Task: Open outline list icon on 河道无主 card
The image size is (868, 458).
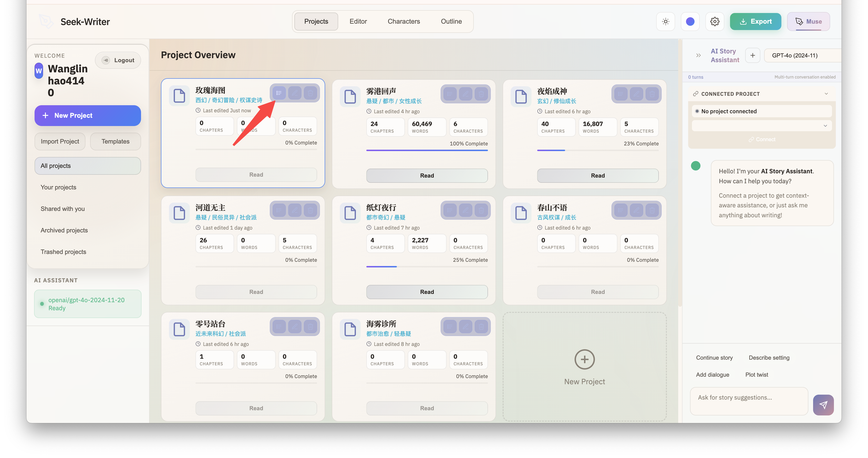Action: tap(279, 210)
